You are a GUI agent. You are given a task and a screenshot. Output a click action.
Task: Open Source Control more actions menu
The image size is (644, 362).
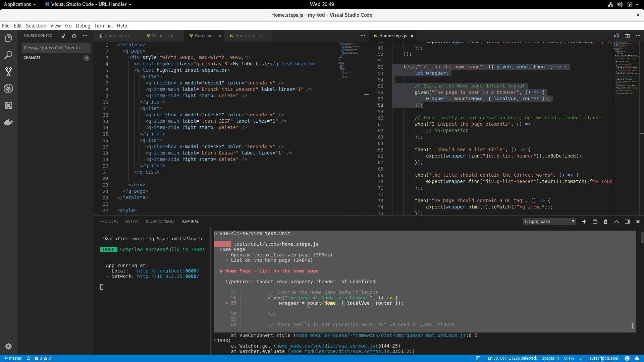85,36
